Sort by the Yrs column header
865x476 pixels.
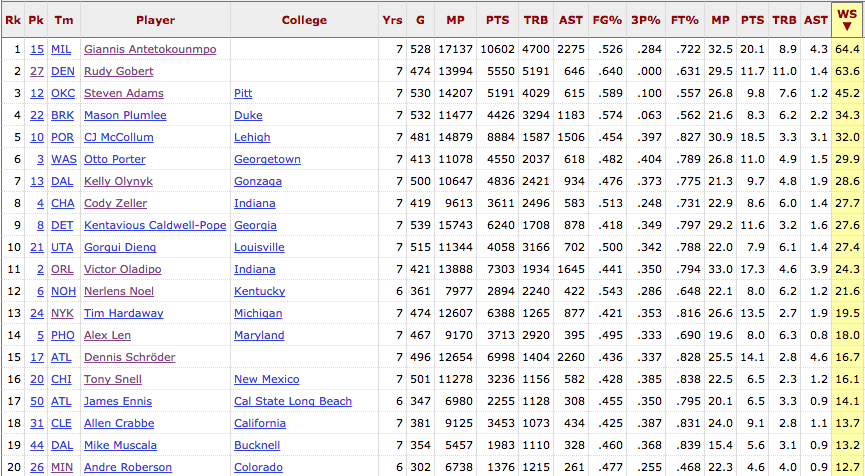(392, 20)
